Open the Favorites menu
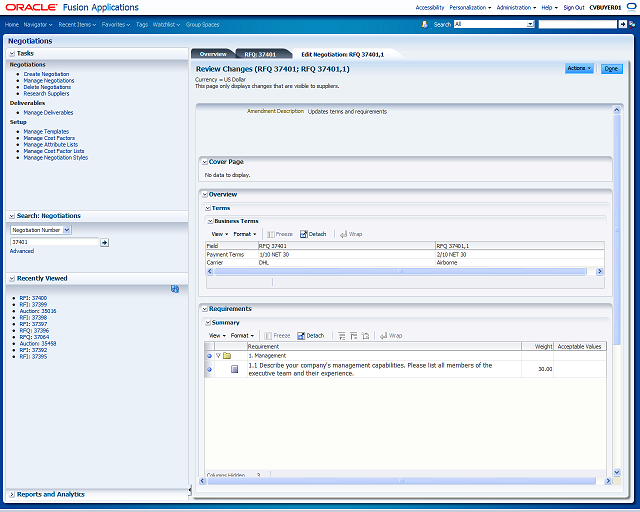This screenshot has height=512, width=640. click(116, 24)
